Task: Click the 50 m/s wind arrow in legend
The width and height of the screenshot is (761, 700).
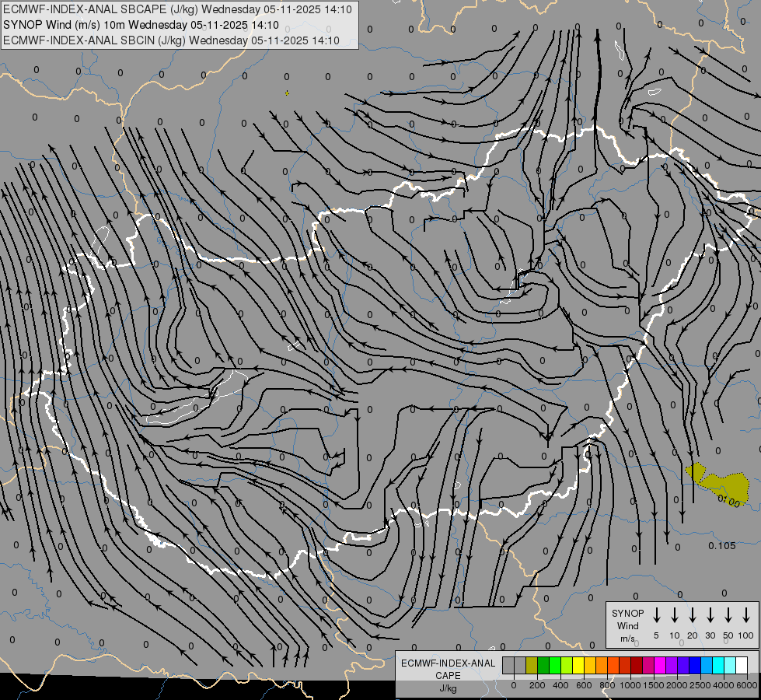Action: pos(728,615)
